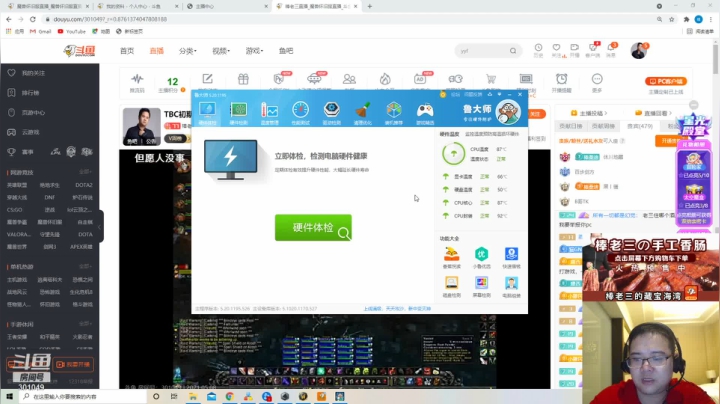The image size is (720, 404).
Task: Switch to the 贡献周榜 weekly tab
Action: tap(603, 126)
